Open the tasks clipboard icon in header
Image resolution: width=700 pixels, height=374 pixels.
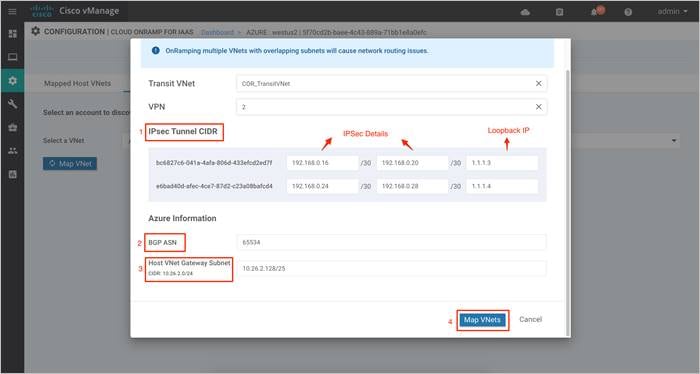click(x=559, y=12)
